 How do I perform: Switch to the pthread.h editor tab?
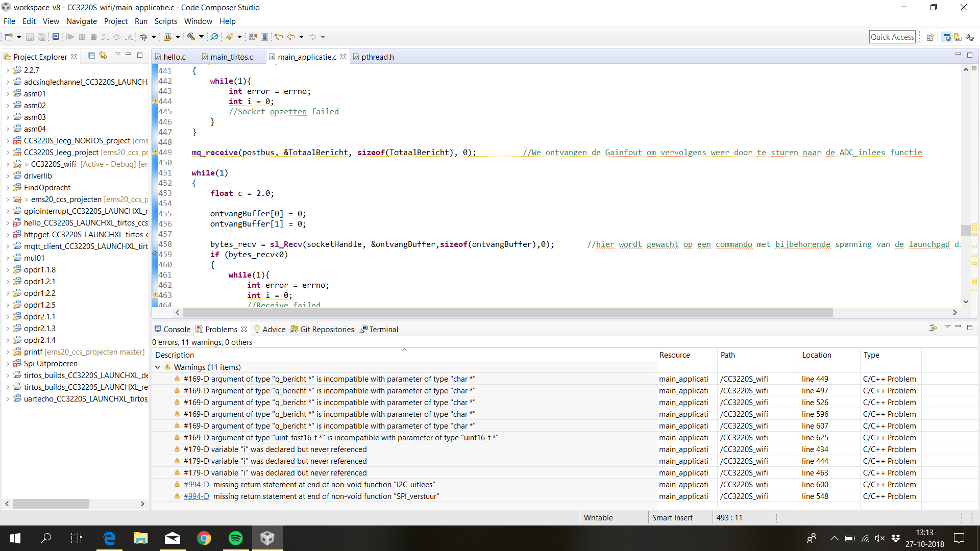tap(377, 57)
